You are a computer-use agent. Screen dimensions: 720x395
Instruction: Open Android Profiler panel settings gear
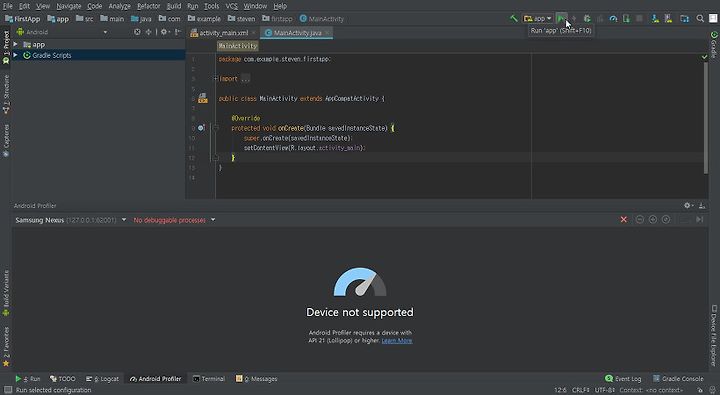[x=688, y=206]
